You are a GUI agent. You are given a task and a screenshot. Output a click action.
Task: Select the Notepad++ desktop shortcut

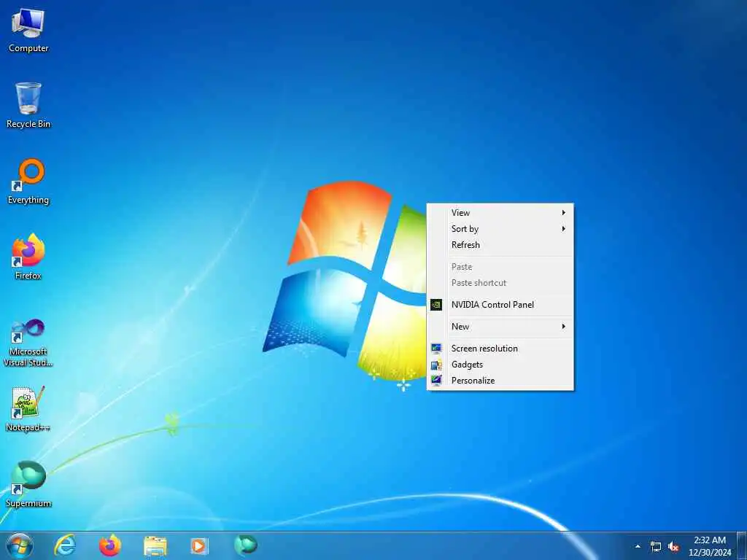click(28, 409)
